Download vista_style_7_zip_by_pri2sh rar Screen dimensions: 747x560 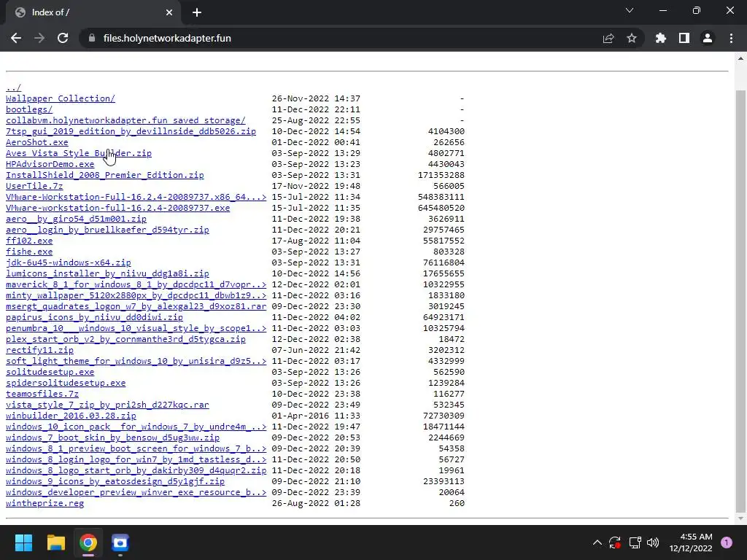click(107, 405)
